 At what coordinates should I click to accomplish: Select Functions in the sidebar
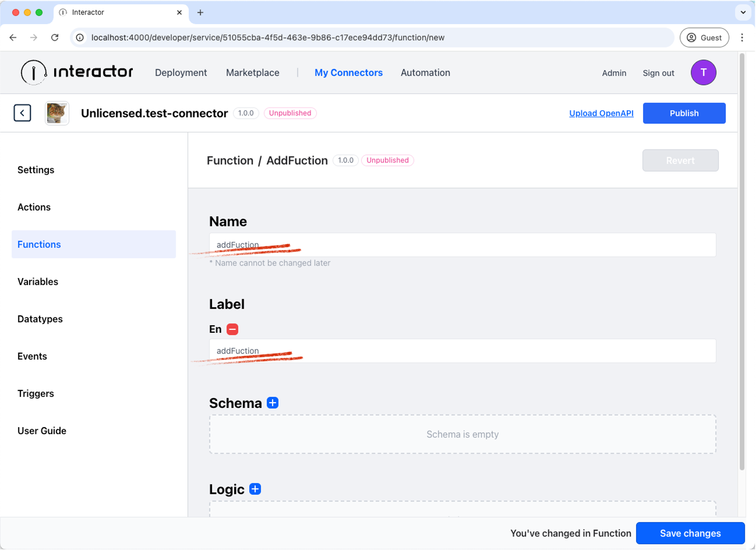tap(94, 244)
